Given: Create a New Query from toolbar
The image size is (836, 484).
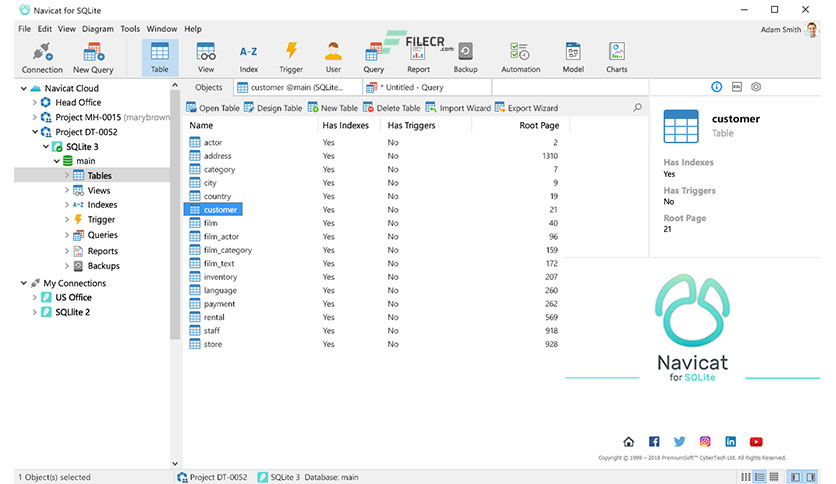Looking at the screenshot, I should click(x=93, y=58).
